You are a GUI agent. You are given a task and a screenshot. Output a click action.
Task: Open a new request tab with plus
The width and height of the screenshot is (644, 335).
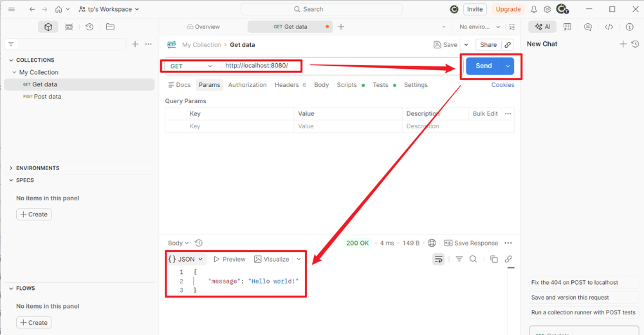[x=341, y=26]
